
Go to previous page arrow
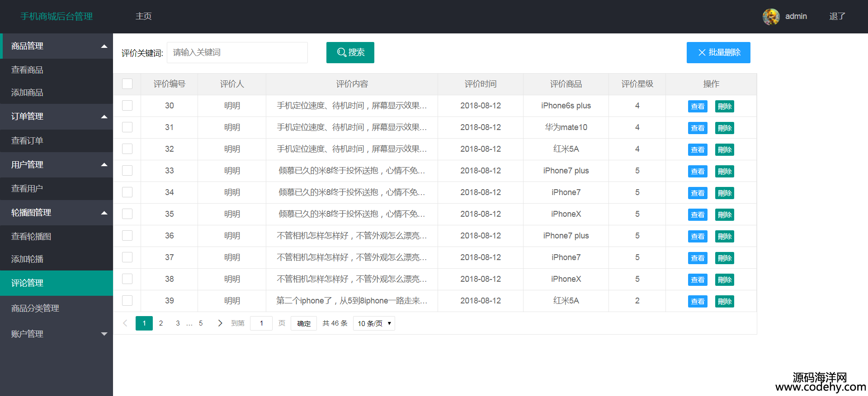click(x=125, y=323)
